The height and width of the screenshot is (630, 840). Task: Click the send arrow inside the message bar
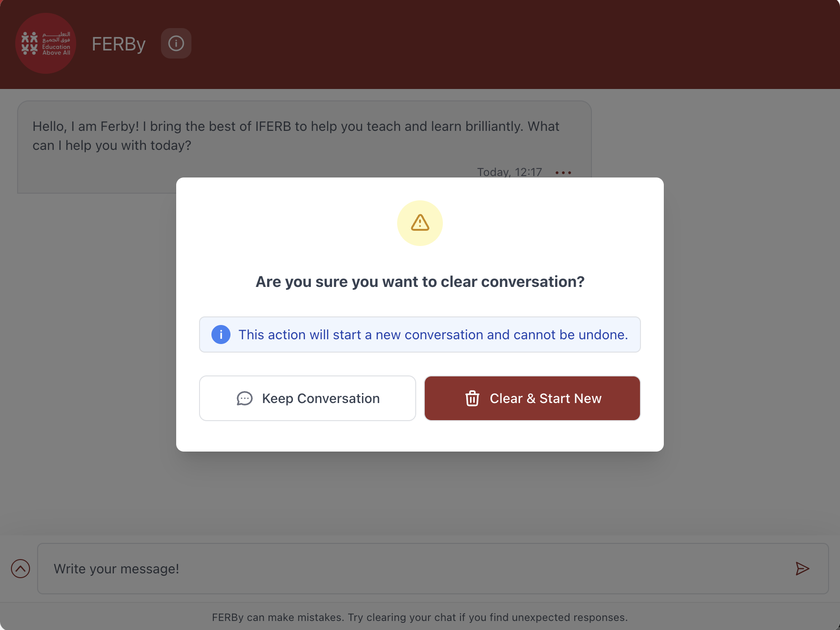(x=802, y=569)
